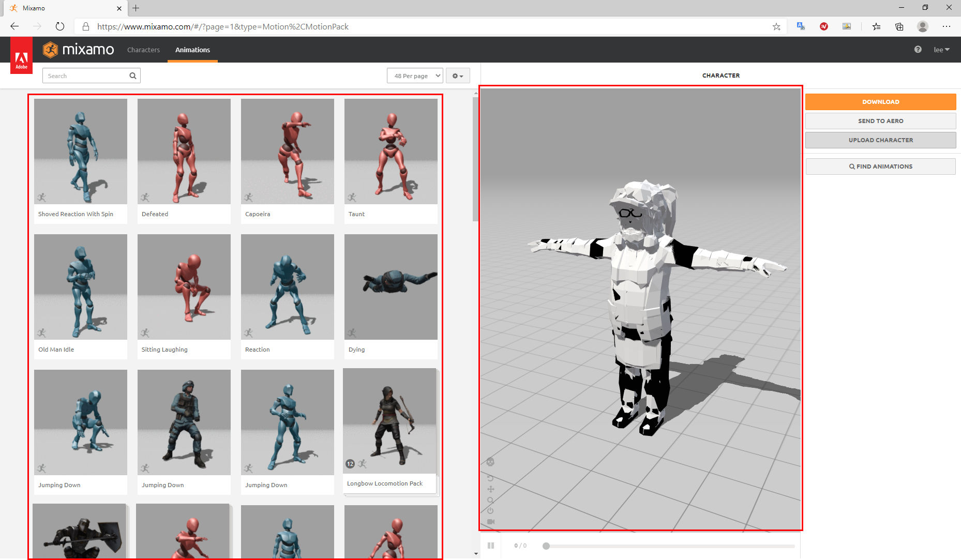
Task: Select the Capoeira animation thumbnail
Action: pos(288,152)
